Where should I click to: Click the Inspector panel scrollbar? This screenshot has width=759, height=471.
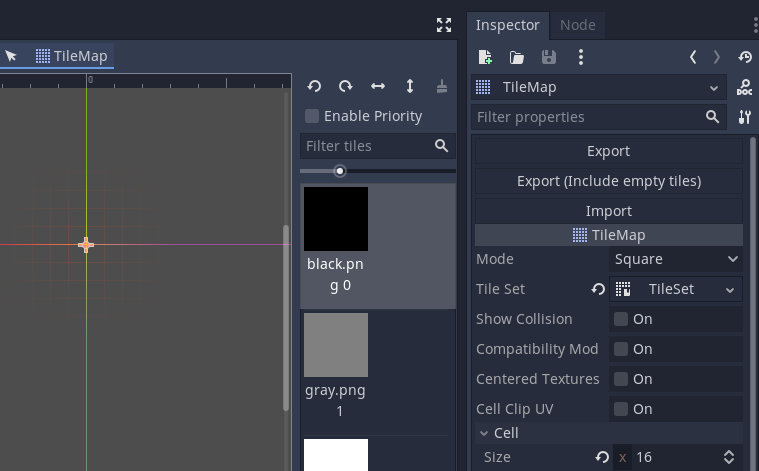pos(752,305)
